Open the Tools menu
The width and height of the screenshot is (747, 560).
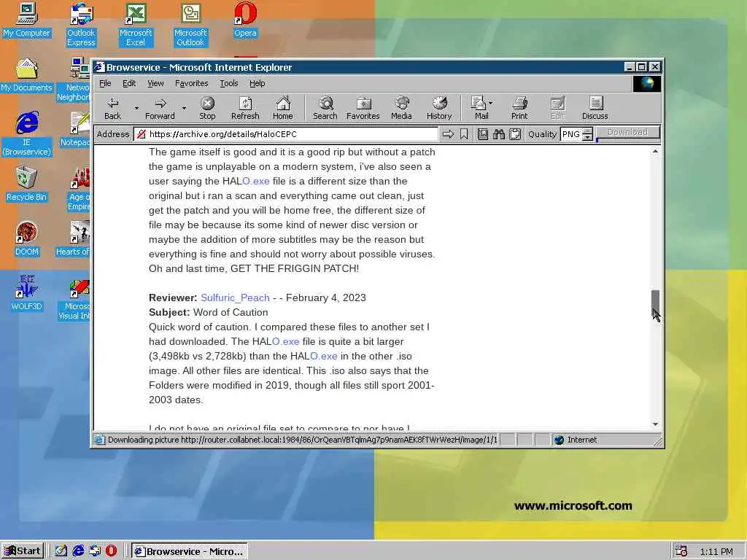point(228,83)
